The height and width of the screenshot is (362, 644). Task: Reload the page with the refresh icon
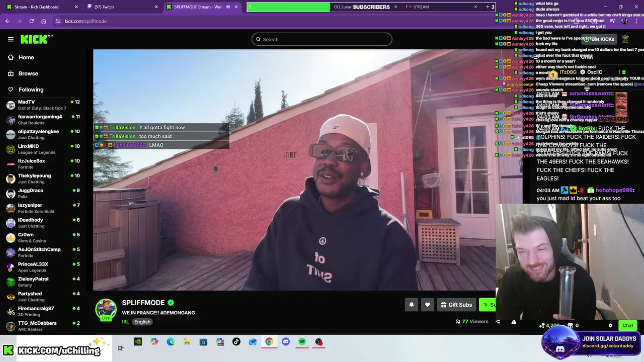pyautogui.click(x=31, y=21)
